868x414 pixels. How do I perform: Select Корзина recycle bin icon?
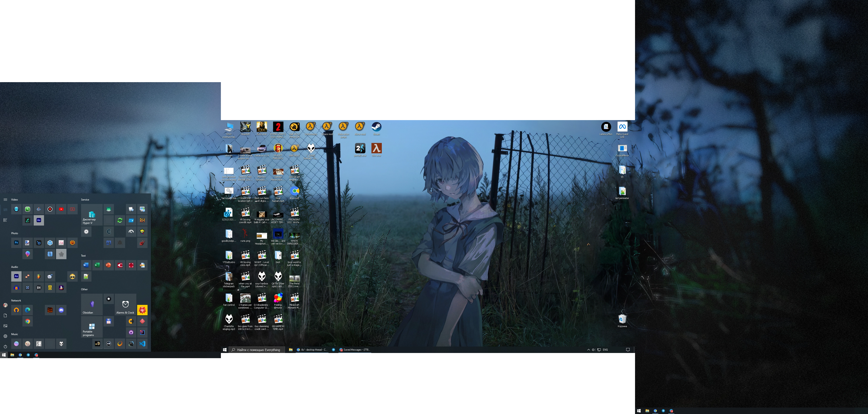622,321
